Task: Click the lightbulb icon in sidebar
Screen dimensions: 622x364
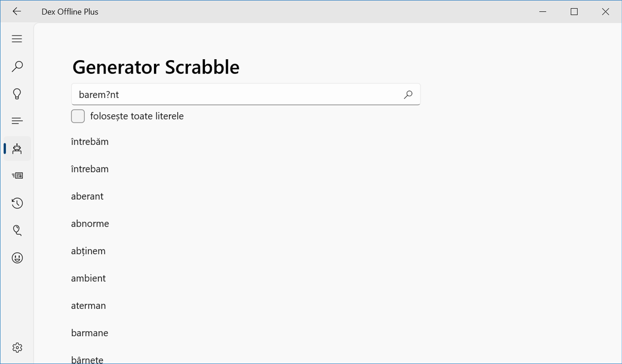Action: click(x=17, y=94)
